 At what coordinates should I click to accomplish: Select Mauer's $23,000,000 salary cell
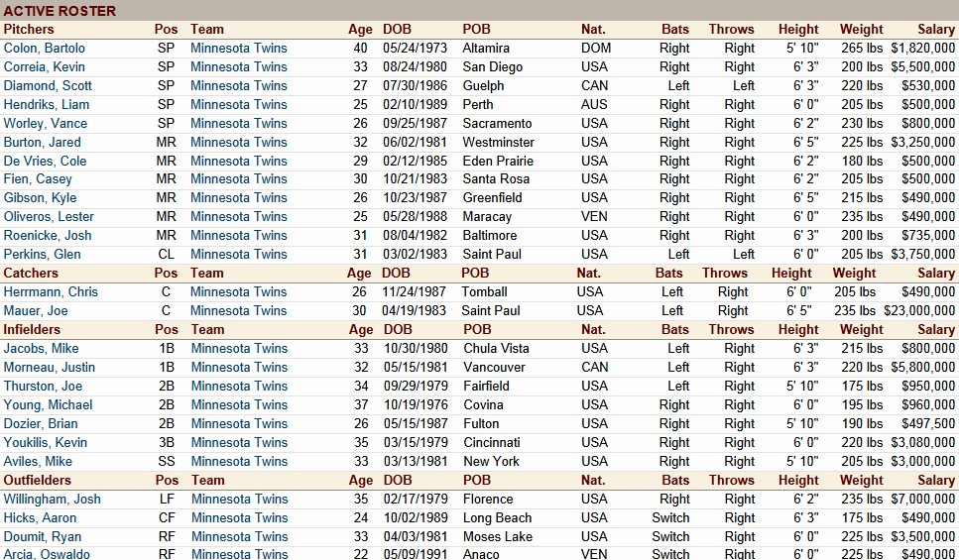[x=919, y=312]
